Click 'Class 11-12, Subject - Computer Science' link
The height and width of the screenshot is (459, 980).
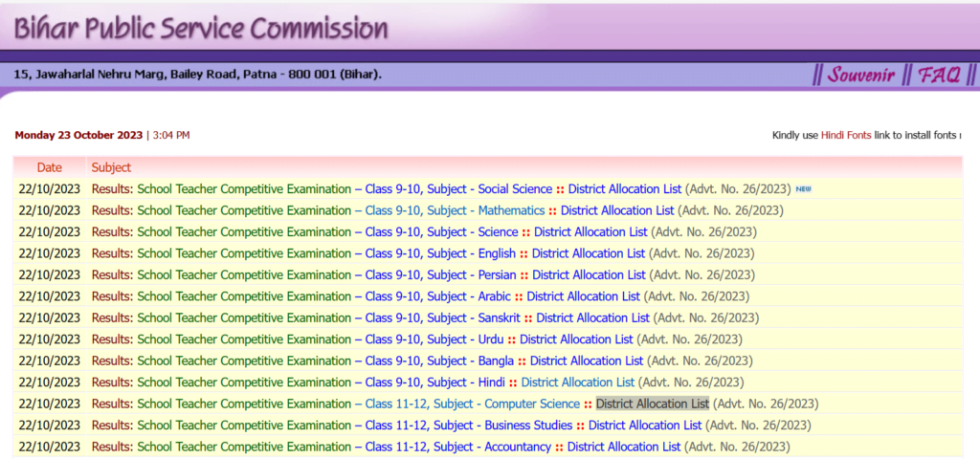click(473, 404)
